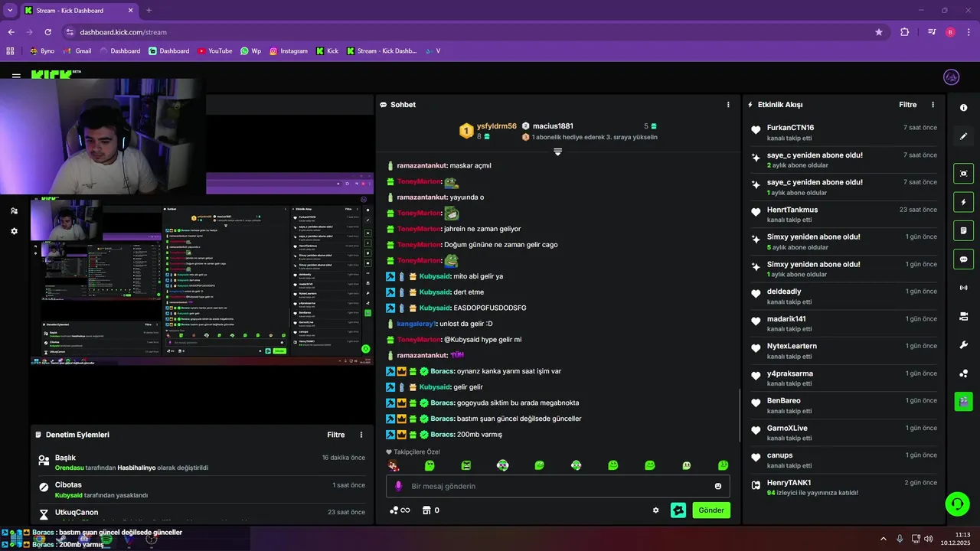Open the Sohbet panel three-dot menu
980x551 pixels.
tap(728, 105)
